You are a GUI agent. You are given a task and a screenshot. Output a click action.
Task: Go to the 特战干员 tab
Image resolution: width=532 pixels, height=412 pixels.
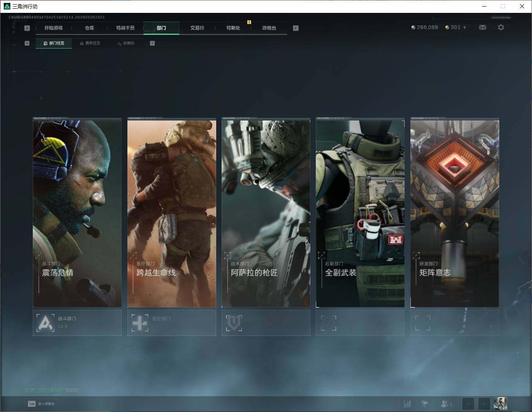125,28
